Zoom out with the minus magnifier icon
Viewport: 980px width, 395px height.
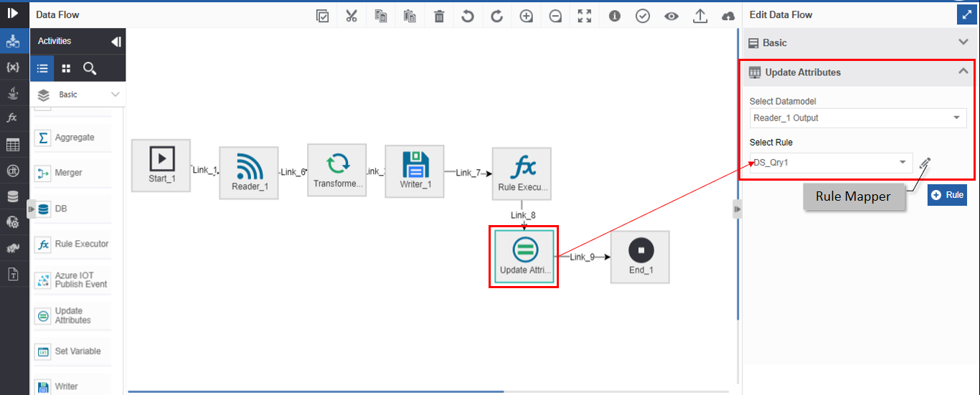click(555, 16)
